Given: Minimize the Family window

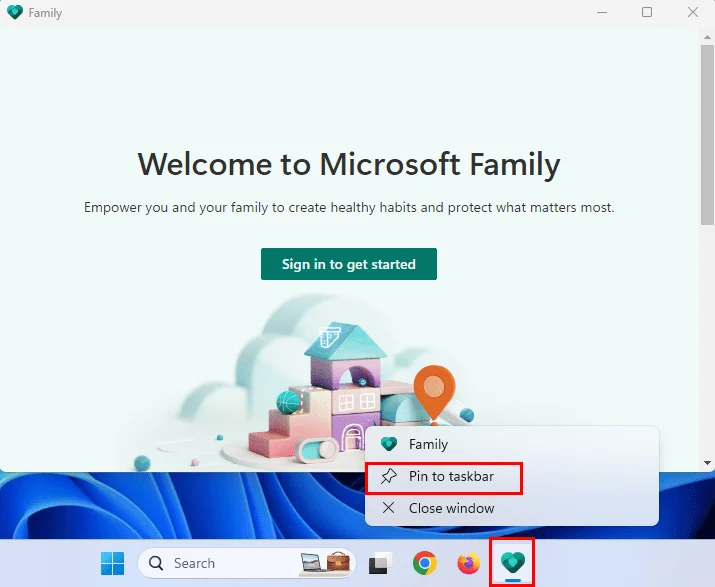Looking at the screenshot, I should tap(602, 12).
